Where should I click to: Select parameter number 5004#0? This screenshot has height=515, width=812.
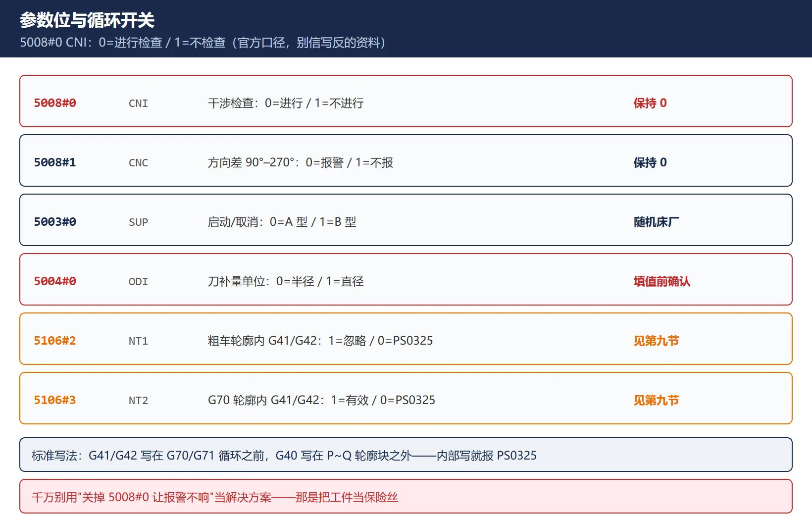tap(55, 281)
